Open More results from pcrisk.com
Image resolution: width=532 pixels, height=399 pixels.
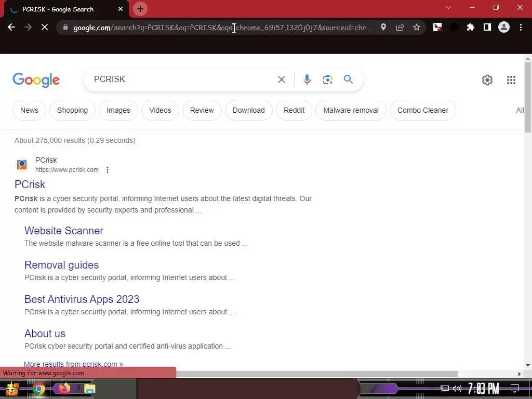(x=73, y=364)
